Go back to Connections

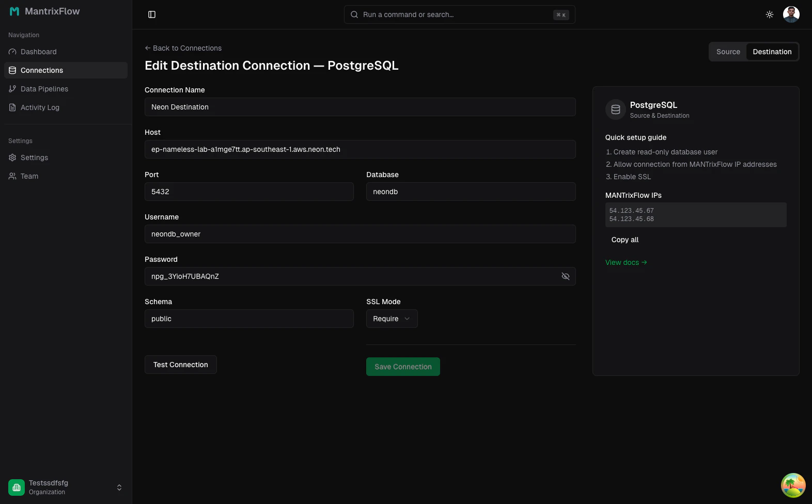(x=183, y=48)
